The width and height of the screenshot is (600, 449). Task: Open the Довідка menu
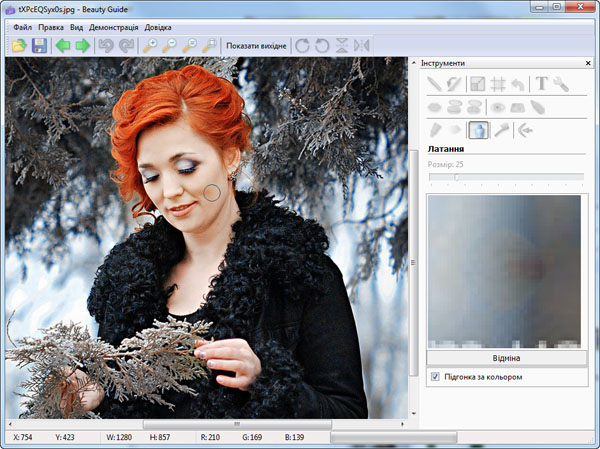point(157,27)
